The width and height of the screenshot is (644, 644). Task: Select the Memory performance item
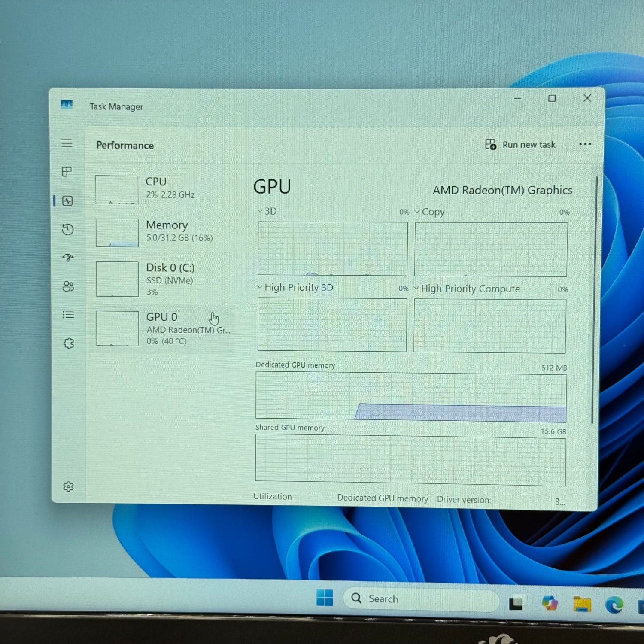tap(163, 232)
